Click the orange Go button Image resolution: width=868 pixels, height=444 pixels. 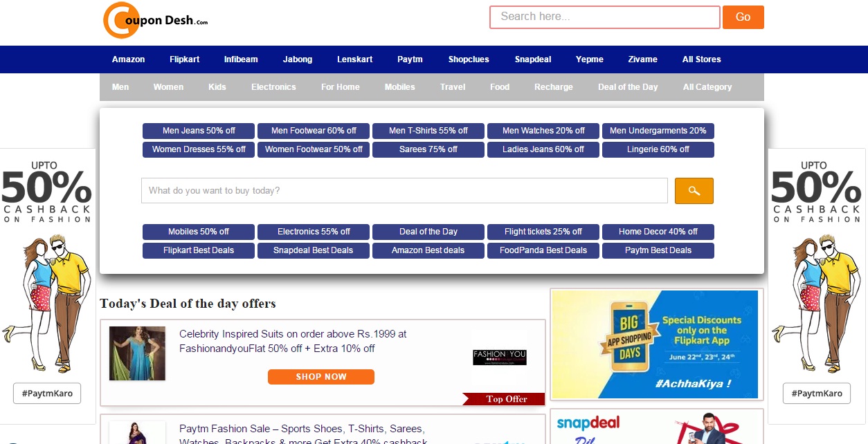(x=743, y=17)
